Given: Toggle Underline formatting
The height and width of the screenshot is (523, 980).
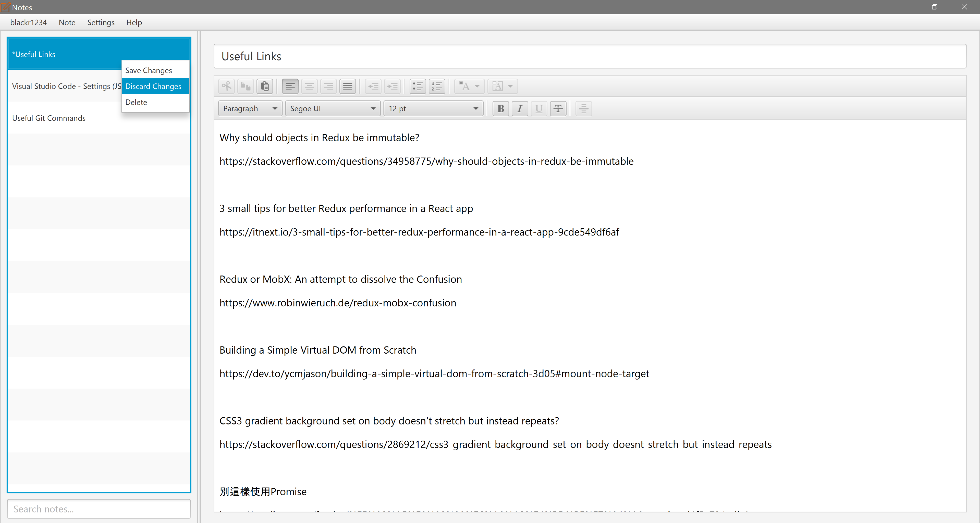Looking at the screenshot, I should 539,109.
